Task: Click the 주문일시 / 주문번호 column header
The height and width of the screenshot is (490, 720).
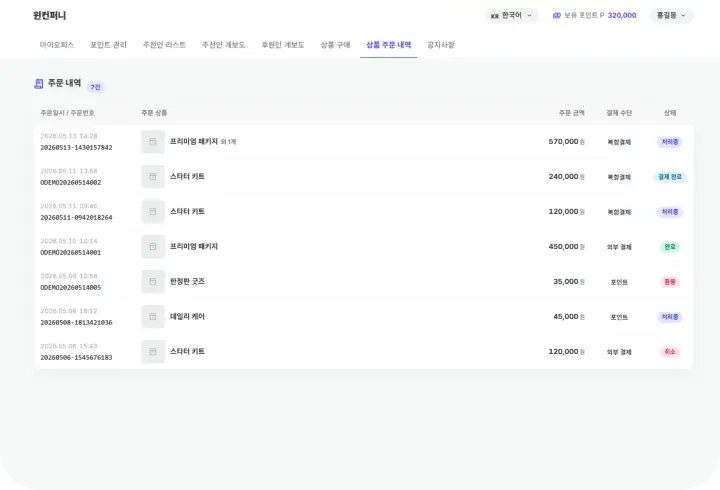Action: 67,113
